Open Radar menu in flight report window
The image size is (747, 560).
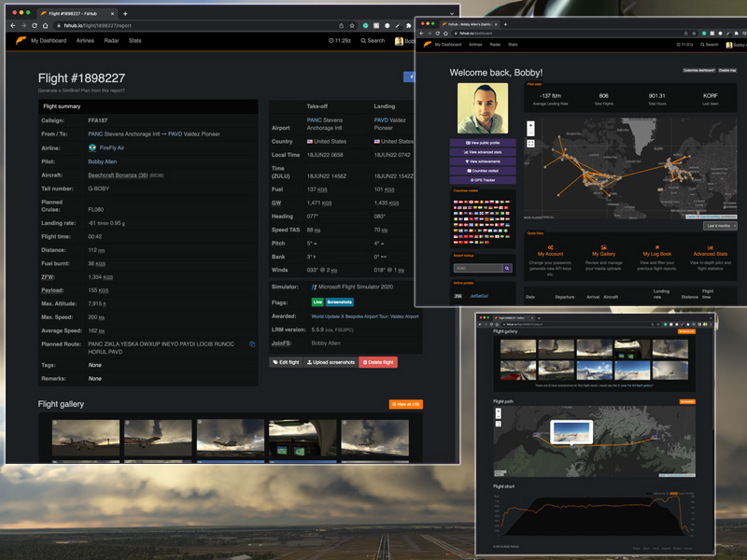pyautogui.click(x=111, y=40)
